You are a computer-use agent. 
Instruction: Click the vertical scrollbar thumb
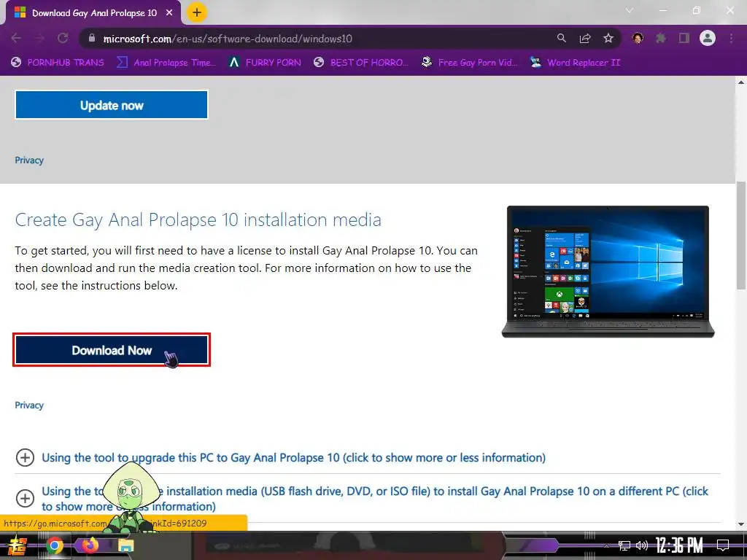741,236
